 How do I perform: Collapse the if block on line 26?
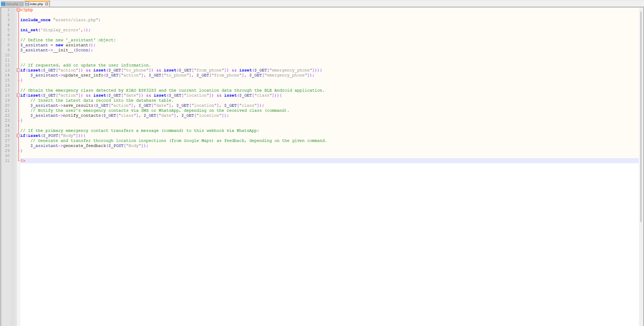18,136
